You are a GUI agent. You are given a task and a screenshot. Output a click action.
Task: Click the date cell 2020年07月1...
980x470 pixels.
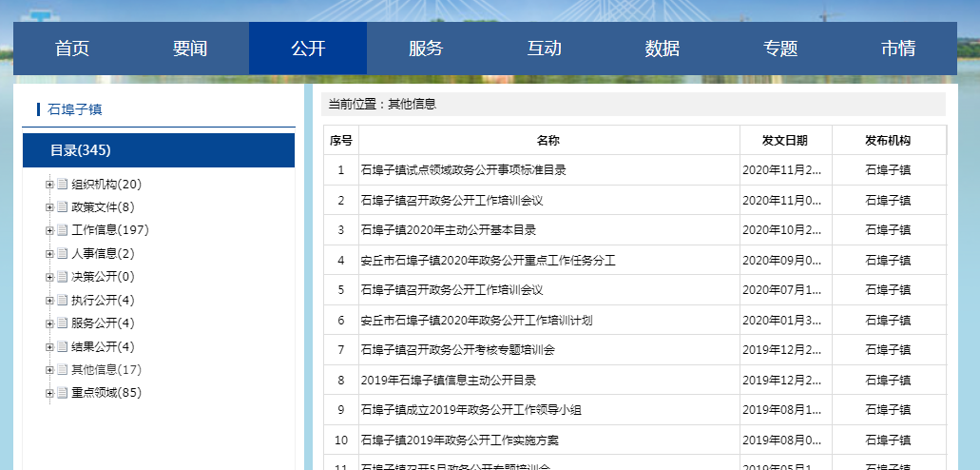tap(786, 290)
